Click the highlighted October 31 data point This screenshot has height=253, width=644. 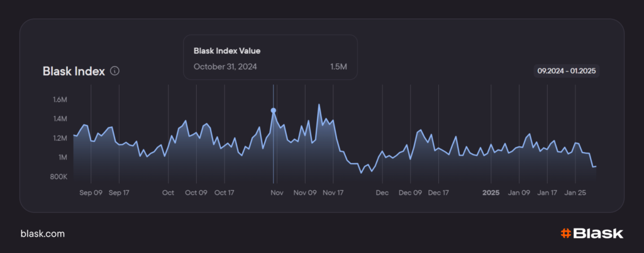tap(273, 110)
